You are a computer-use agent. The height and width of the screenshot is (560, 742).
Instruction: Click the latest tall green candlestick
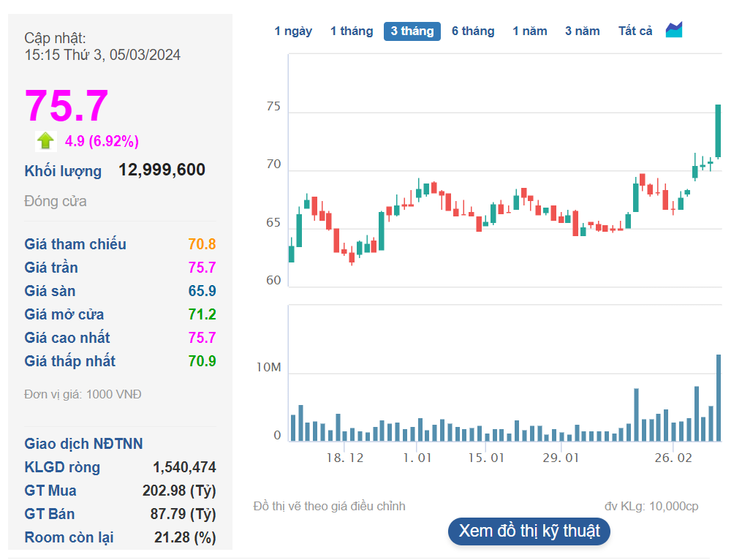point(718,130)
